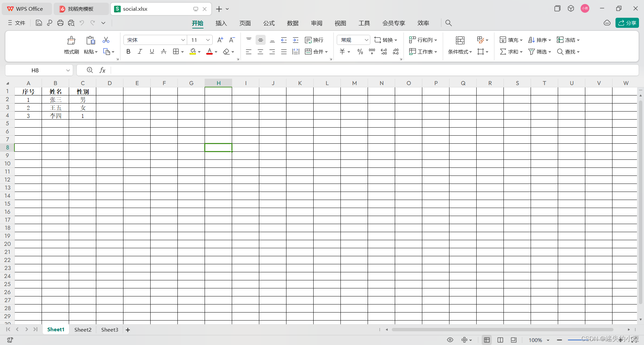Toggle align right
The image size is (644, 345).
coord(272,52)
